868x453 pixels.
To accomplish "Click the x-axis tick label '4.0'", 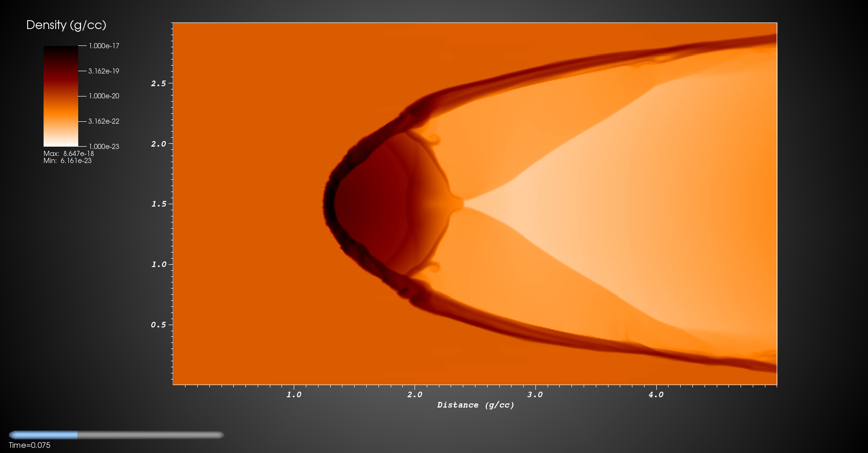I will 656,394.
